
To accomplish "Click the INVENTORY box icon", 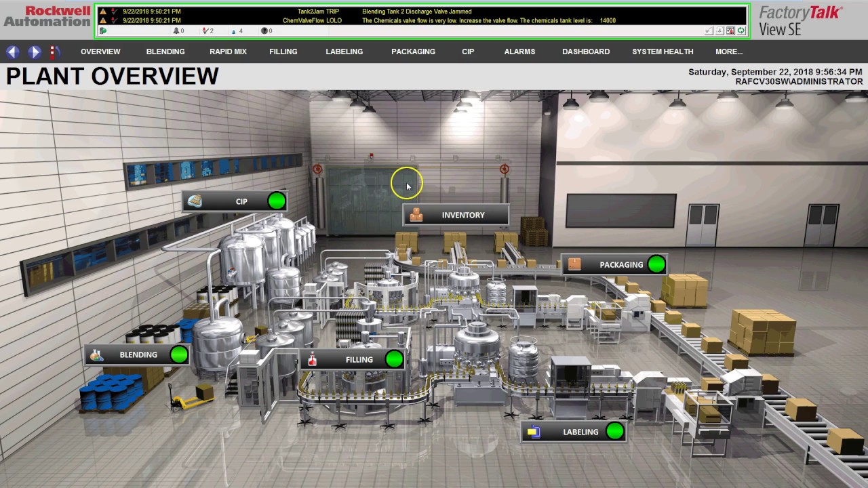I will [x=416, y=215].
